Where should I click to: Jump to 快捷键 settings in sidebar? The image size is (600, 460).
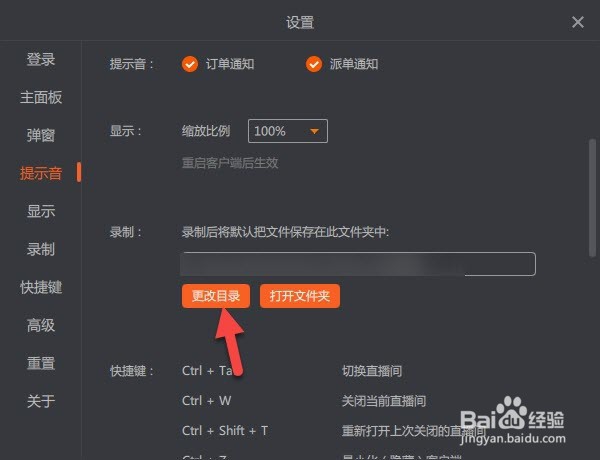(x=41, y=287)
